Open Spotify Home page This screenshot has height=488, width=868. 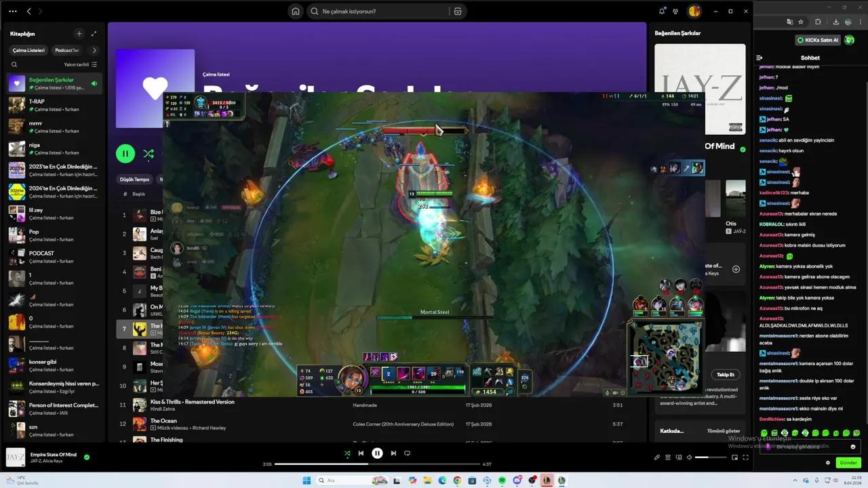point(295,12)
